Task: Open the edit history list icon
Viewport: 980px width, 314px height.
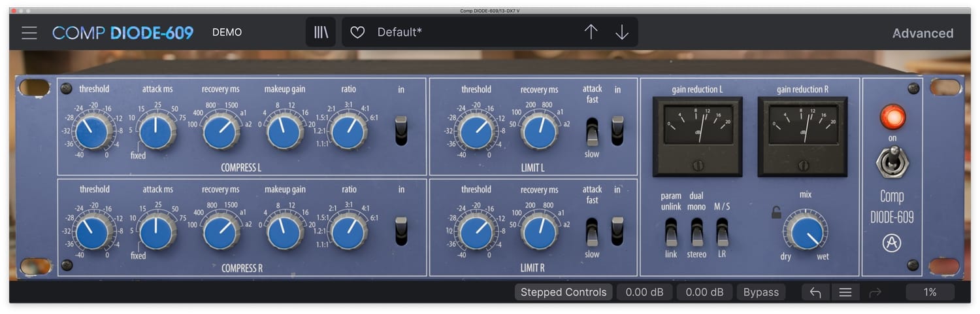Action: click(845, 292)
